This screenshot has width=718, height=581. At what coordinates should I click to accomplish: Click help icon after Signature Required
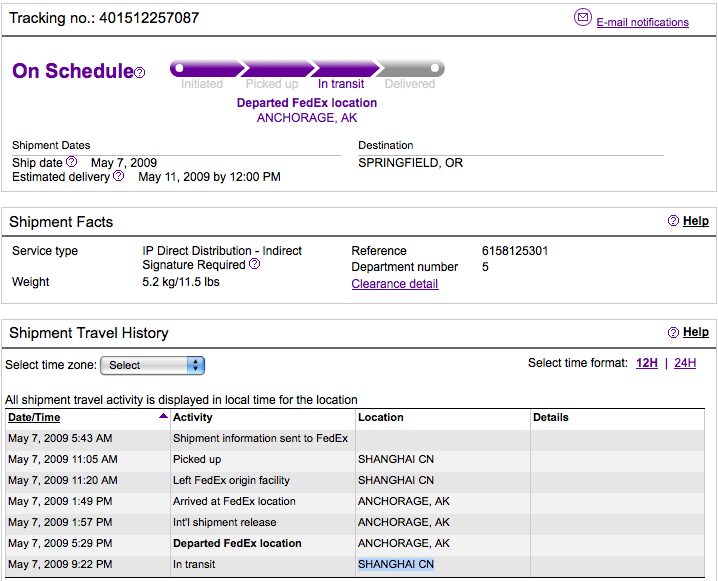click(x=255, y=263)
